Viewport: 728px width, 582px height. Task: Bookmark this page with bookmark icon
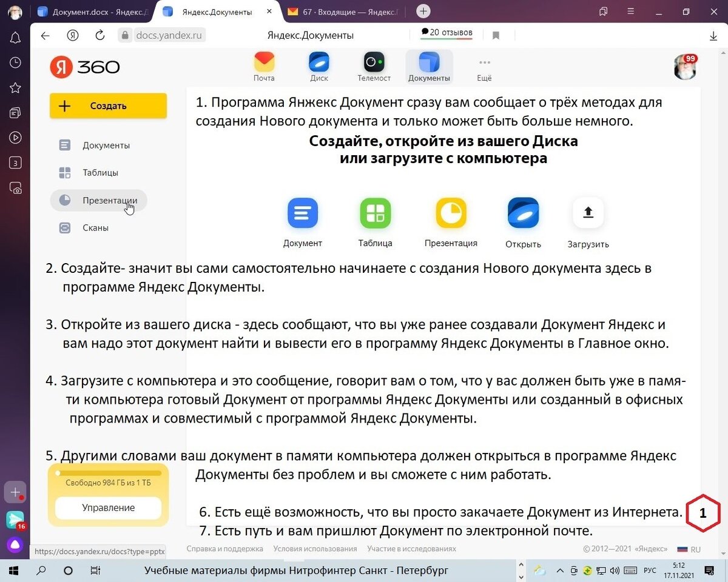496,36
